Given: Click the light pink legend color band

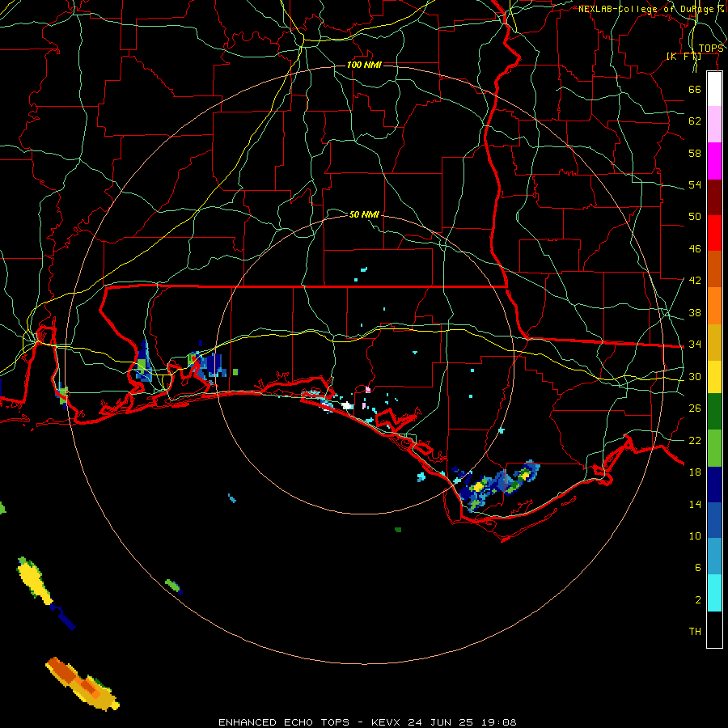Looking at the screenshot, I should [714, 125].
